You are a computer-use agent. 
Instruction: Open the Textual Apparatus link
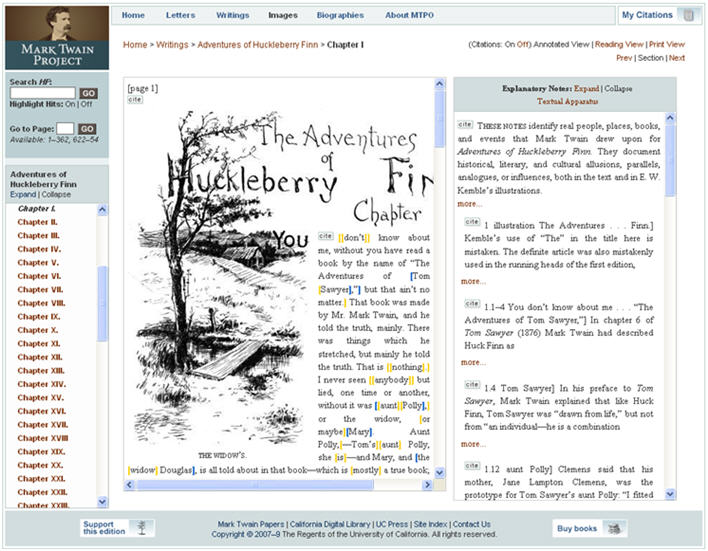[568, 101]
